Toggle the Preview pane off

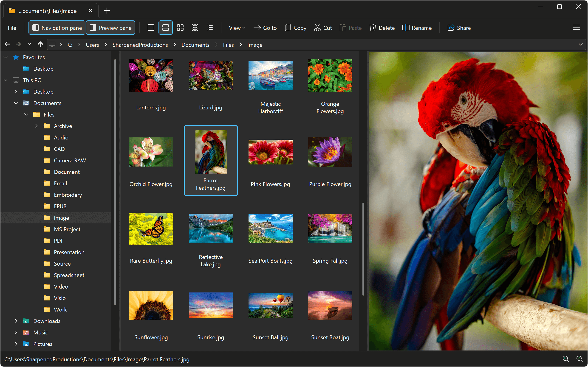(110, 28)
